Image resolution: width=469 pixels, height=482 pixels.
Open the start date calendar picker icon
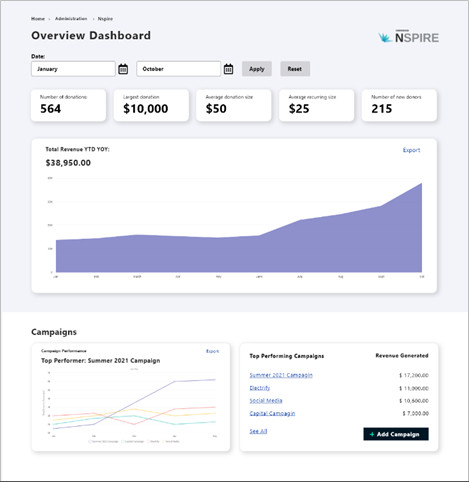tap(123, 69)
